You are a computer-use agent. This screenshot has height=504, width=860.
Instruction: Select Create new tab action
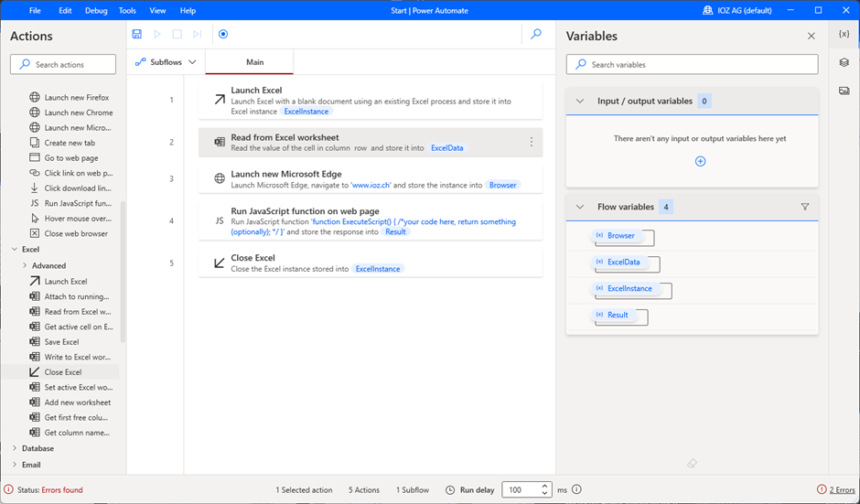[62, 143]
